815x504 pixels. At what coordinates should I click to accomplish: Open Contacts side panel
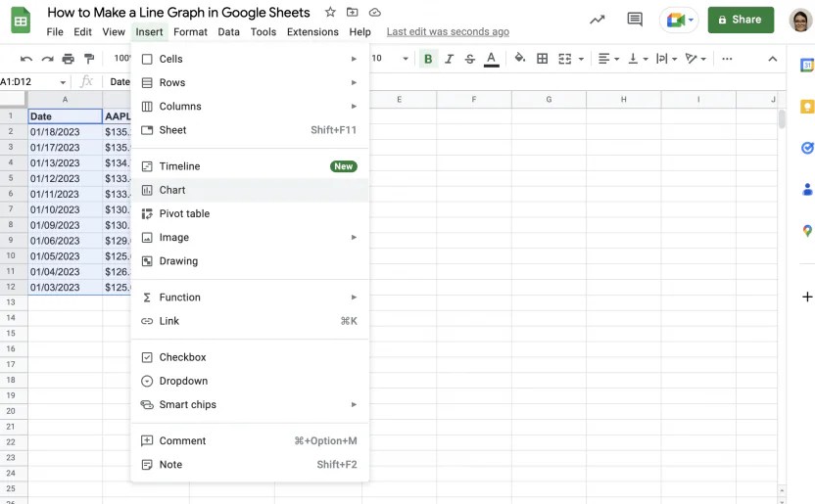point(807,189)
